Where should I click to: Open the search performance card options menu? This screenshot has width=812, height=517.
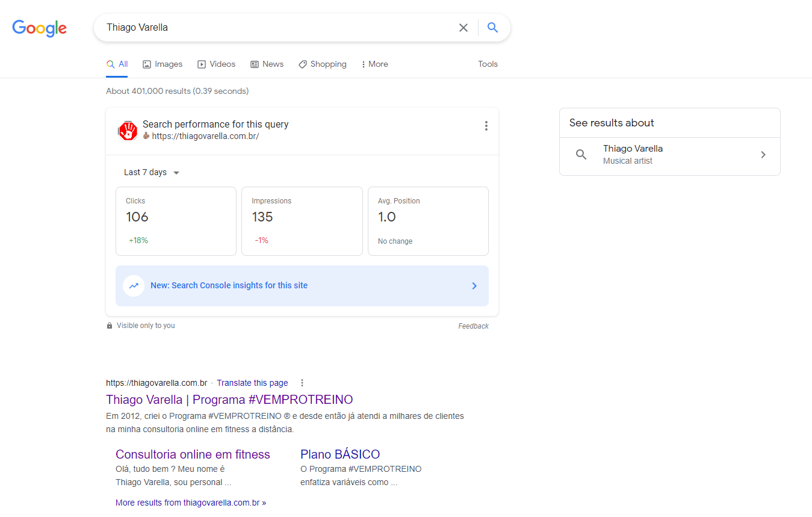[486, 126]
